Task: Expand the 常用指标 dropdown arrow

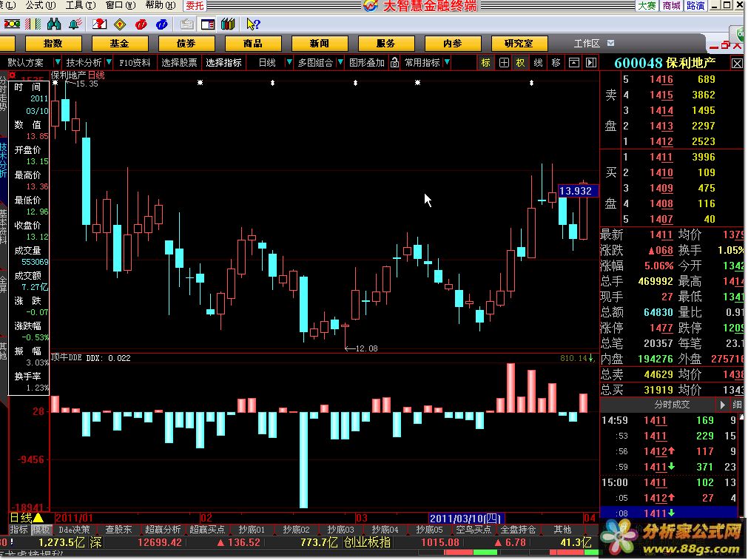Action: pyautogui.click(x=447, y=62)
